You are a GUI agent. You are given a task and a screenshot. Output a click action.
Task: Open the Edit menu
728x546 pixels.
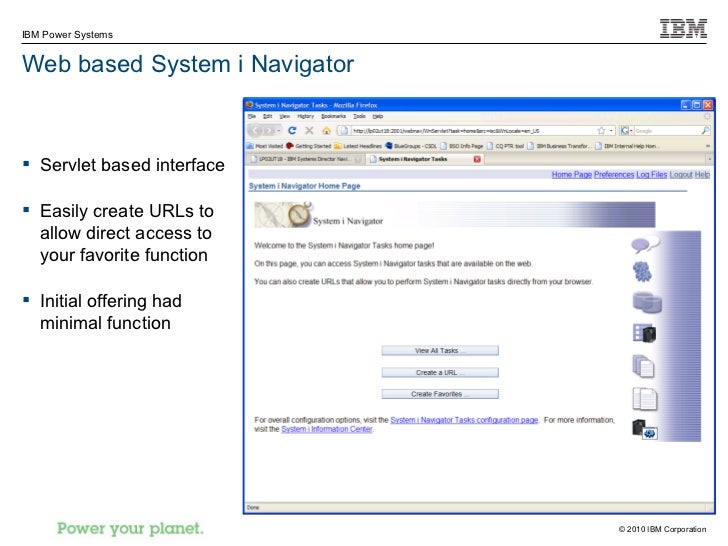(268, 116)
